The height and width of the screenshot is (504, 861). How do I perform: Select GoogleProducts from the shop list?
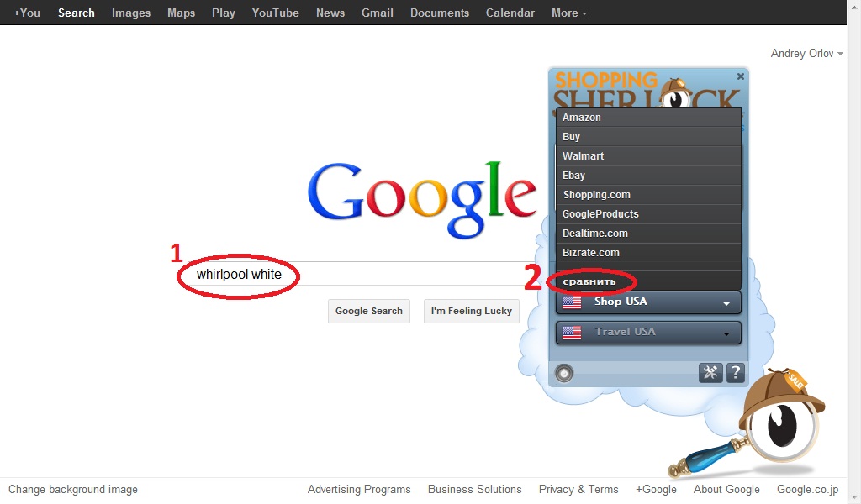(648, 214)
